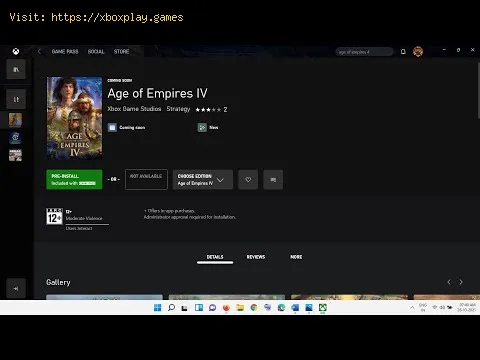Expand the system tray hidden icons chevron
The image size is (480, 360).
click(x=412, y=307)
